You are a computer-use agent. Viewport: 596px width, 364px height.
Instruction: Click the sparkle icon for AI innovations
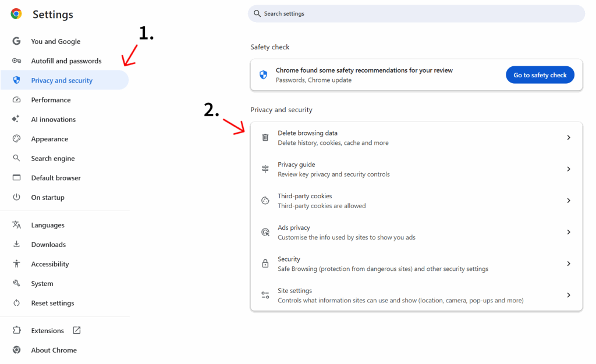[x=16, y=119]
